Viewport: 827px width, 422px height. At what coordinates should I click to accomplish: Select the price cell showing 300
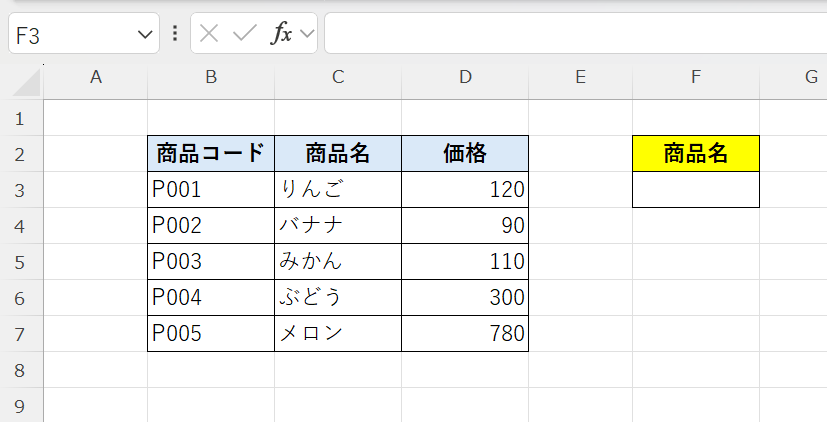pyautogui.click(x=465, y=297)
